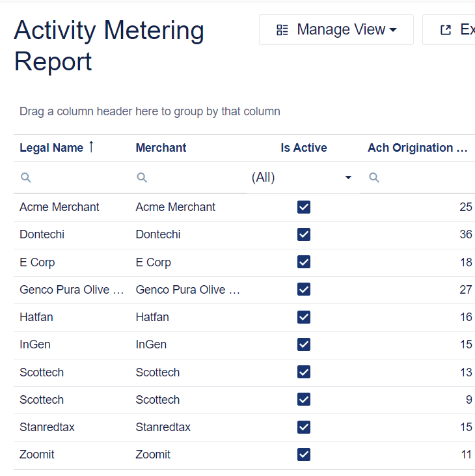The width and height of the screenshot is (475, 476).
Task: Select Acme Merchant legal name cell
Action: (59, 207)
